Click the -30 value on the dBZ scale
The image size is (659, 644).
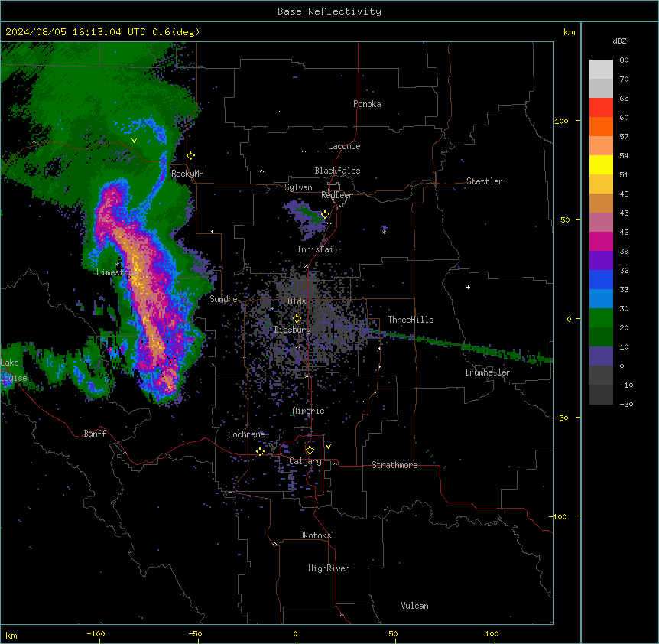[626, 404]
